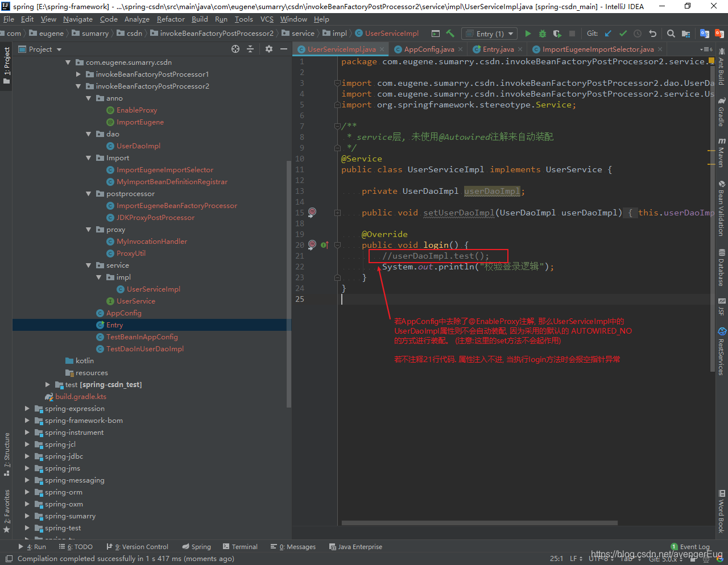Open Search Everywhere magnifier icon
The image size is (728, 565).
point(671,34)
